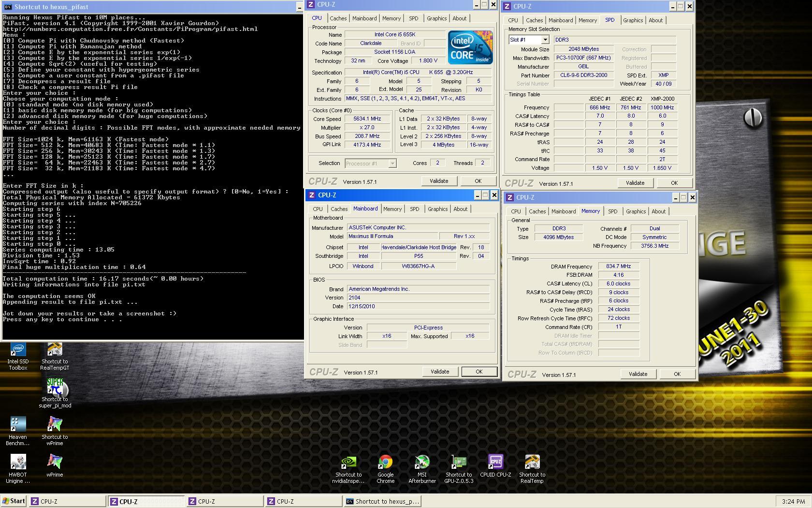Click Core Speed value 5634.1 MHz
The width and height of the screenshot is (812, 508).
[367, 119]
